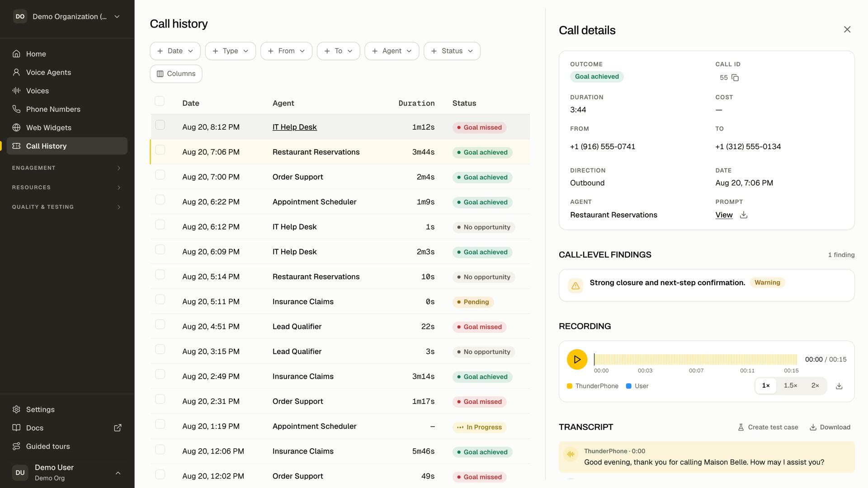
Task: Download the recording audio icon
Action: [839, 386]
